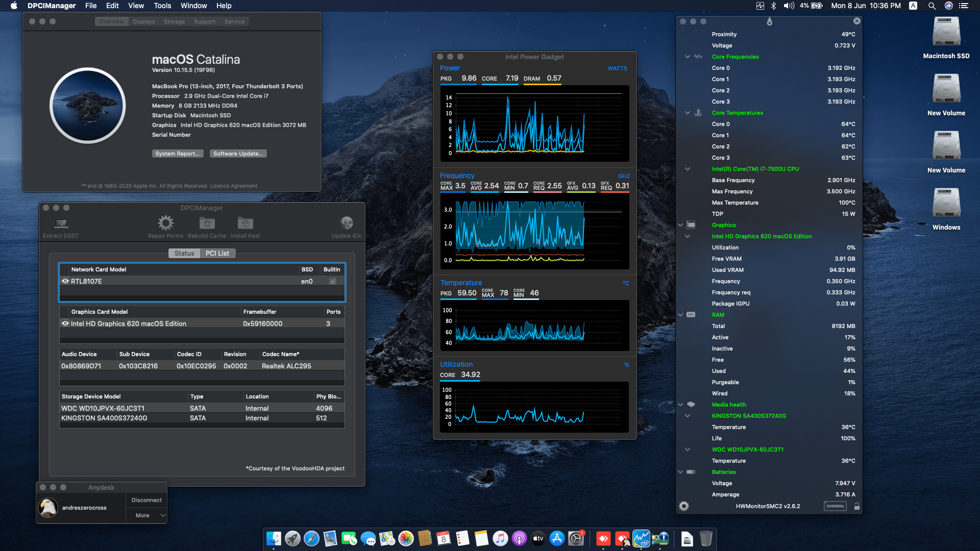Screen dimensions: 980x551
Task: Toggle visibility eye for Intel HD Graphics 620
Action: click(x=65, y=323)
